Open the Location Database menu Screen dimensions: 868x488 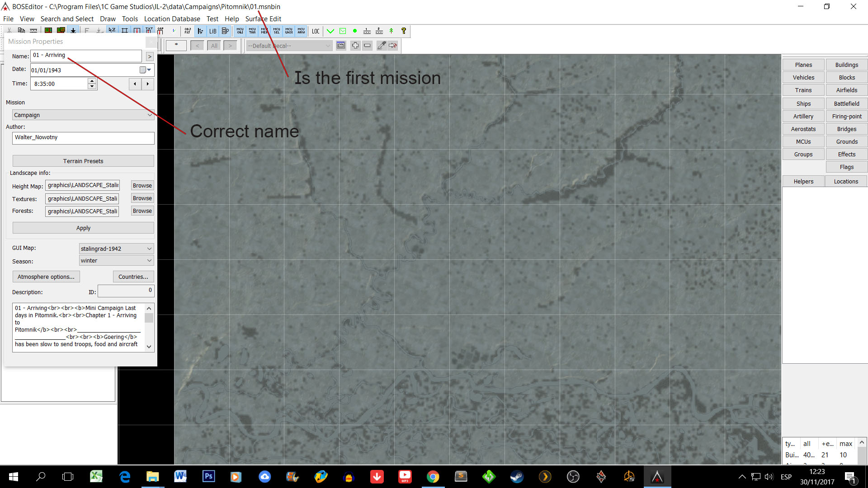[x=172, y=19]
